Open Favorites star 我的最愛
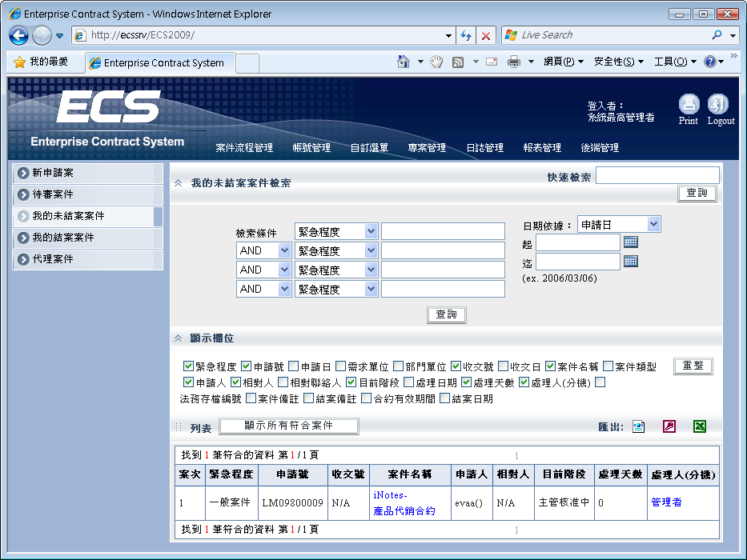747x560 pixels. click(41, 62)
